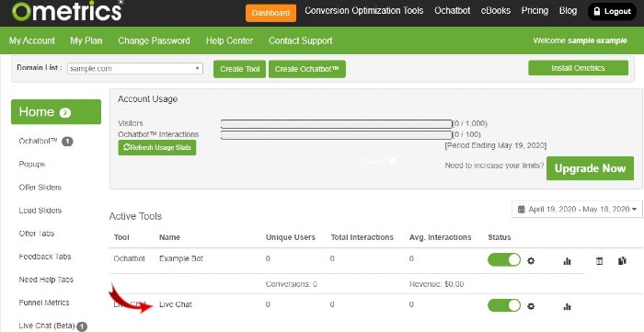
Task: Open settings gear for Live Chat
Action: coord(531,305)
